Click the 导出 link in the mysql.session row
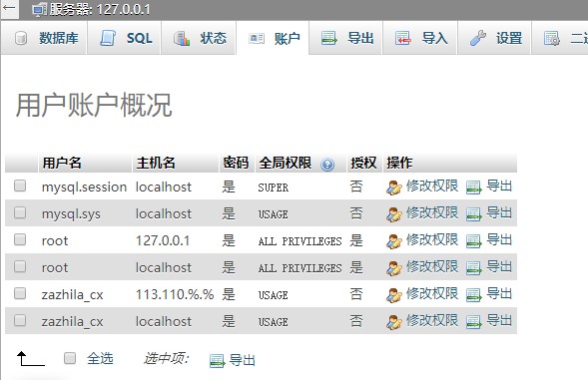The image size is (588, 380). tap(499, 186)
